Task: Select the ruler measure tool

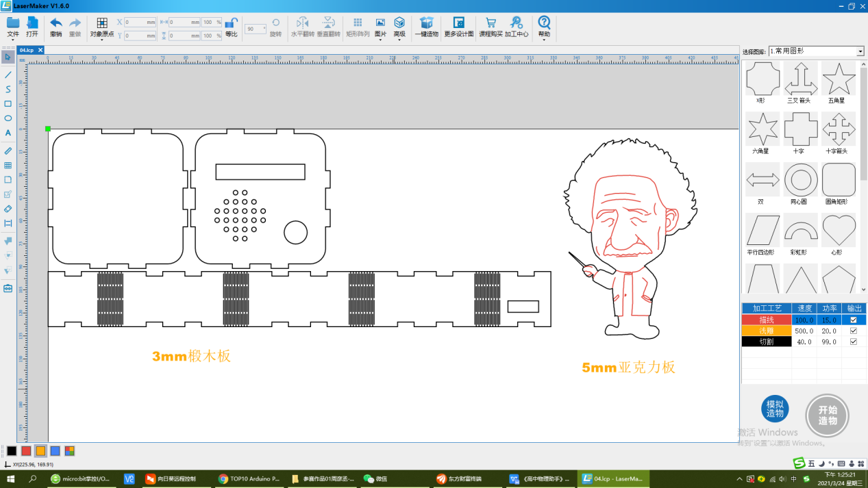Action: 8,151
